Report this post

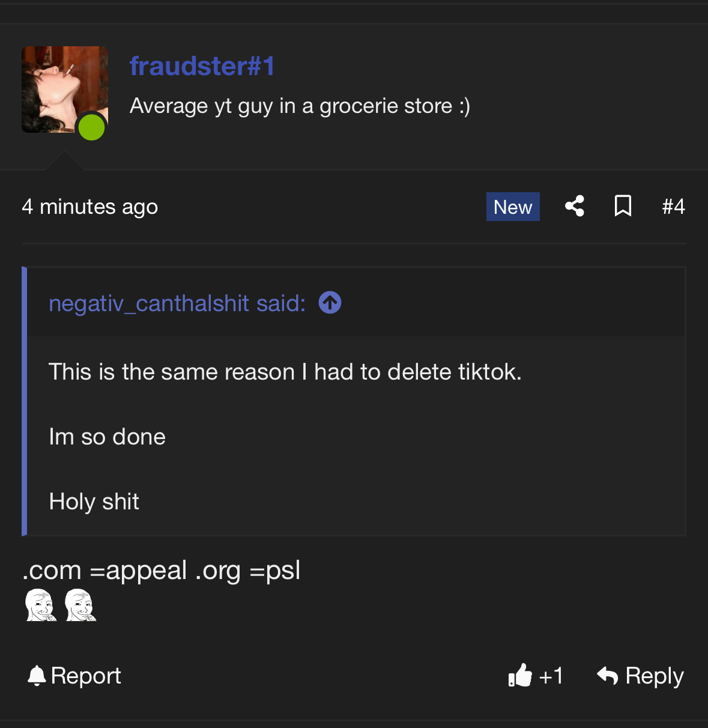point(74,676)
